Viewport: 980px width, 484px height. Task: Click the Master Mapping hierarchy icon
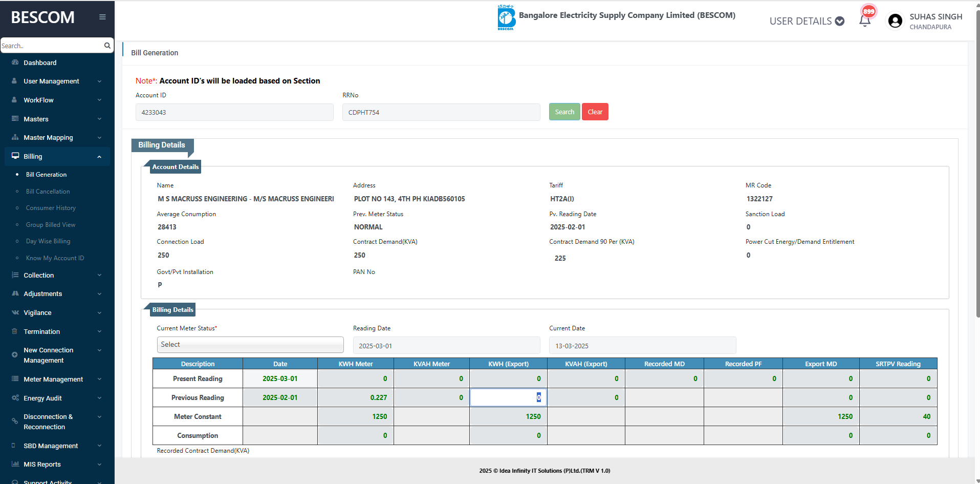15,137
